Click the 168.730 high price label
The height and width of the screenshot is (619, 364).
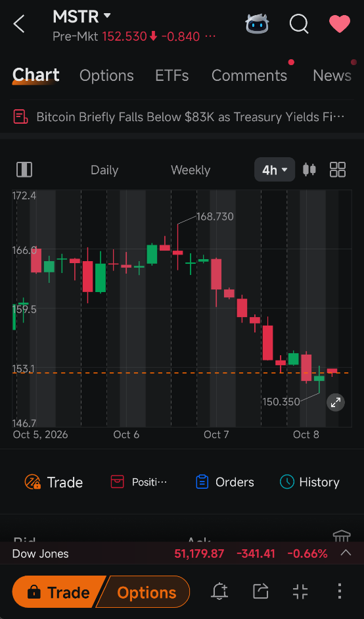(215, 216)
